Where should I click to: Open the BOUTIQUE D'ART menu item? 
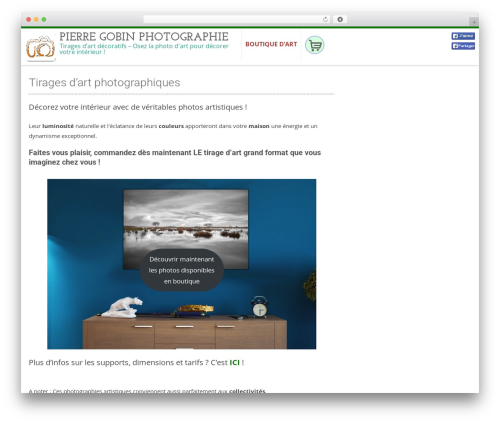(x=271, y=44)
